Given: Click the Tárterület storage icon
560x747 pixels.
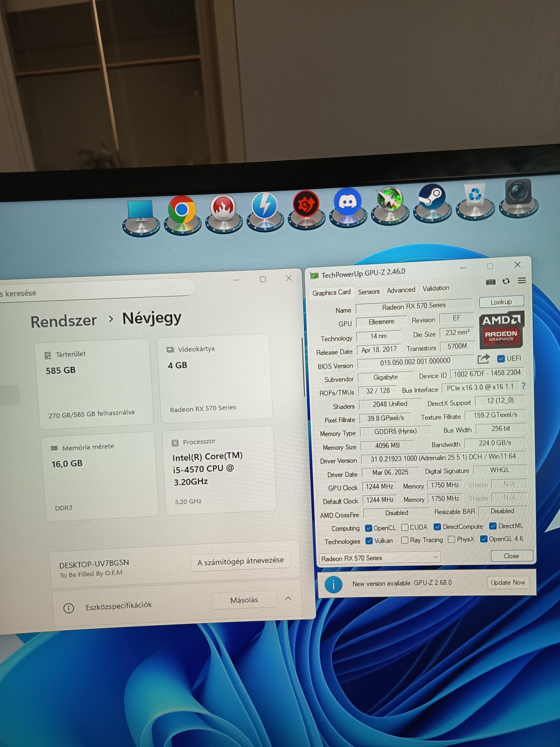Looking at the screenshot, I should coord(48,356).
